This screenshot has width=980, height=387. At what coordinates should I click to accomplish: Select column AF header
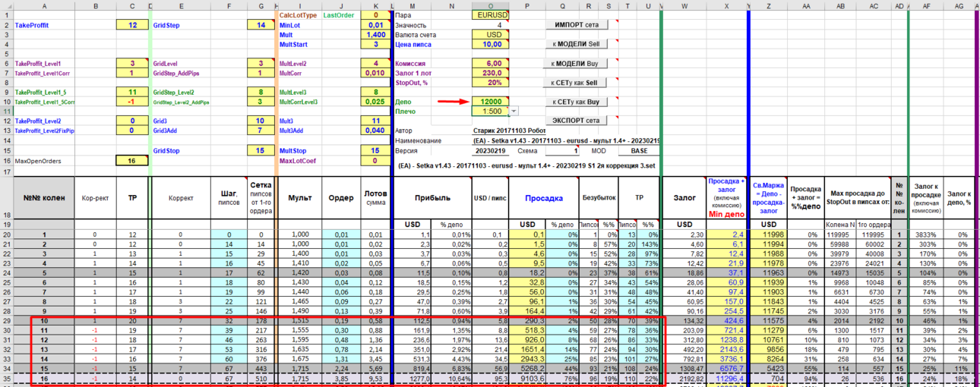click(x=926, y=5)
